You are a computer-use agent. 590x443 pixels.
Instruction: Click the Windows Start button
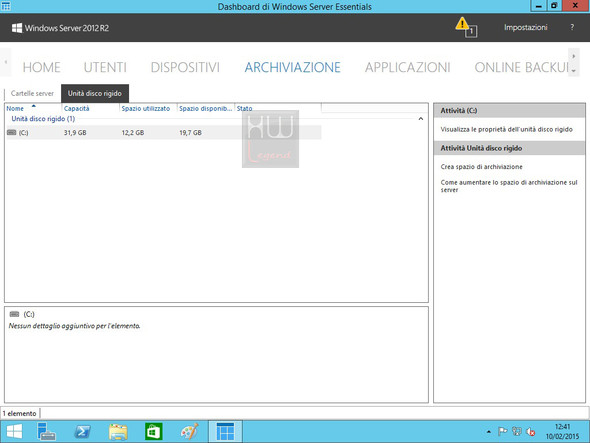(x=14, y=431)
